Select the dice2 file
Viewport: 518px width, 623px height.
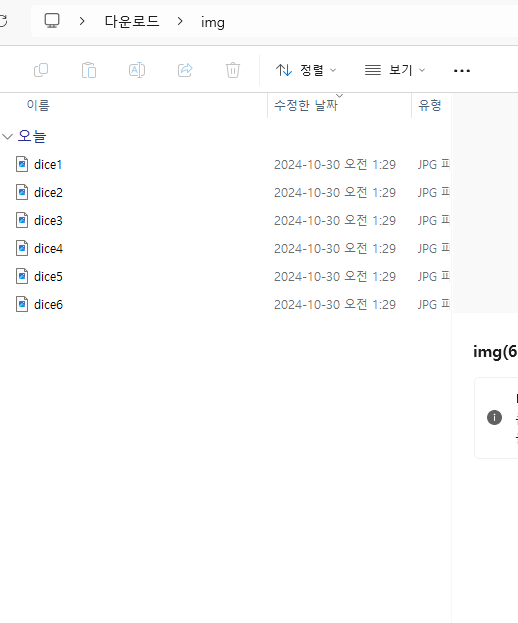pos(48,193)
